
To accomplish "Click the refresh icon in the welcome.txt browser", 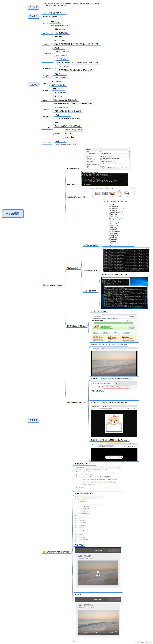I will point(99,387).
